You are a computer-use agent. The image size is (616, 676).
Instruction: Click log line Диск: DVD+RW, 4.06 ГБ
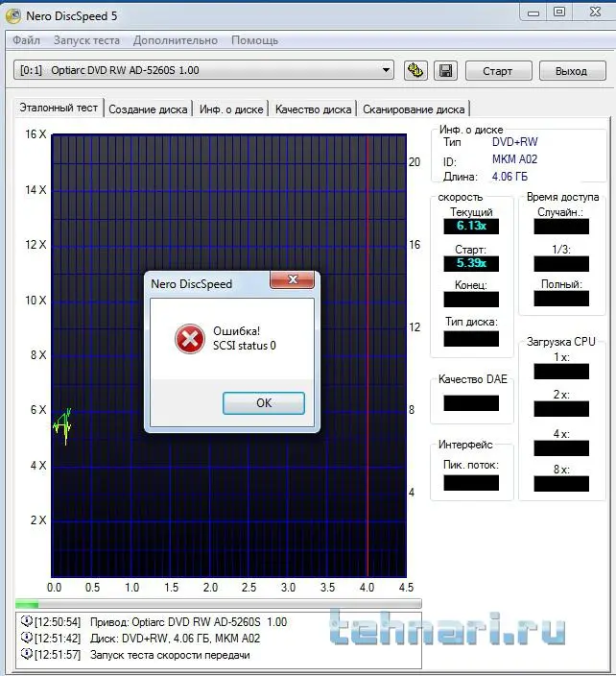(x=175, y=638)
